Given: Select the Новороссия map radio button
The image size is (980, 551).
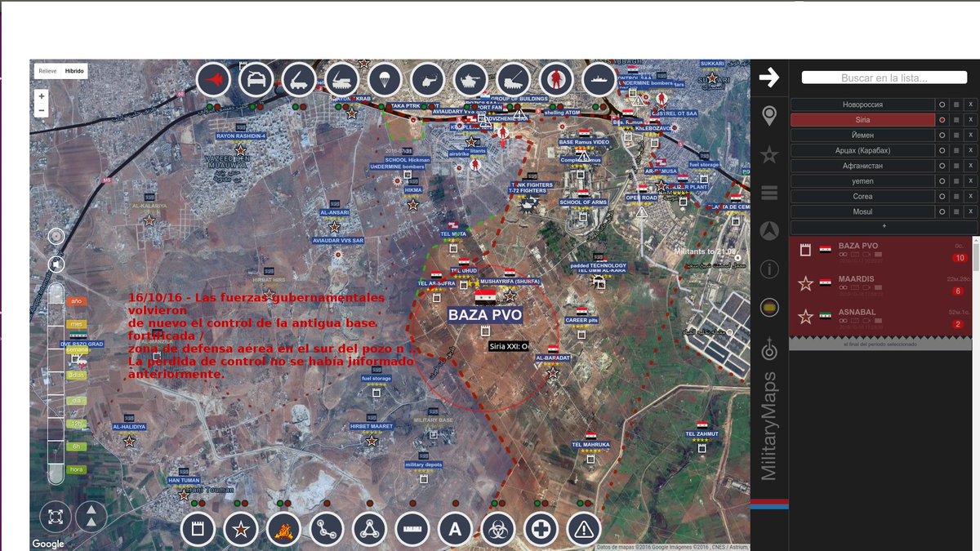Looking at the screenshot, I should [x=942, y=104].
